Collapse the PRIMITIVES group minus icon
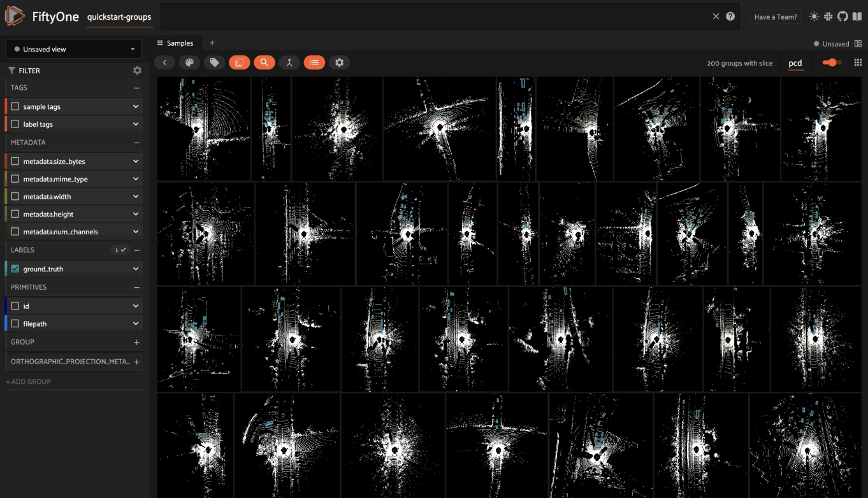 tap(136, 287)
